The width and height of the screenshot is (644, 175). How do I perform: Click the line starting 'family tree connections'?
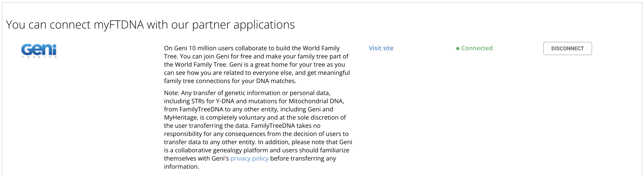coord(230,81)
